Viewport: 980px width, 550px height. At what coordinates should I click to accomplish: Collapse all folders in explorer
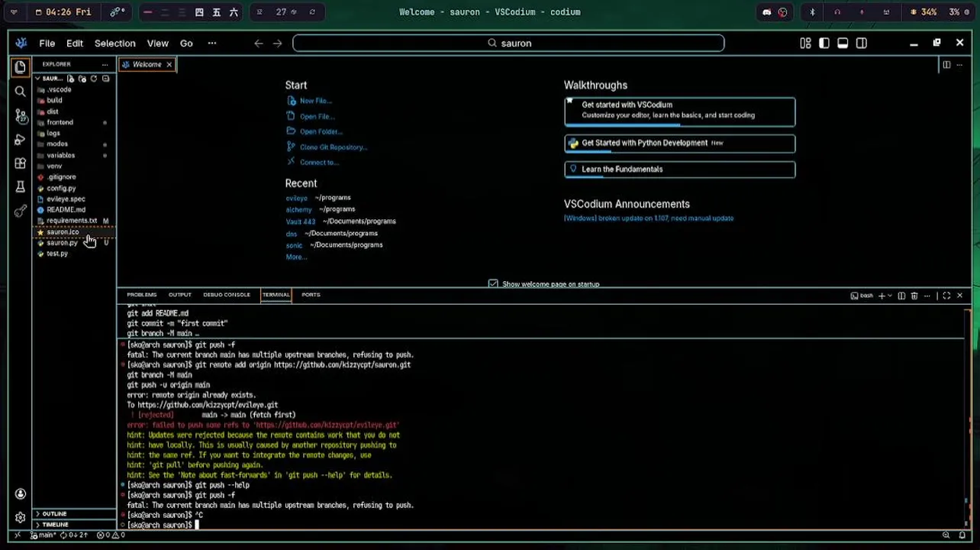(105, 79)
